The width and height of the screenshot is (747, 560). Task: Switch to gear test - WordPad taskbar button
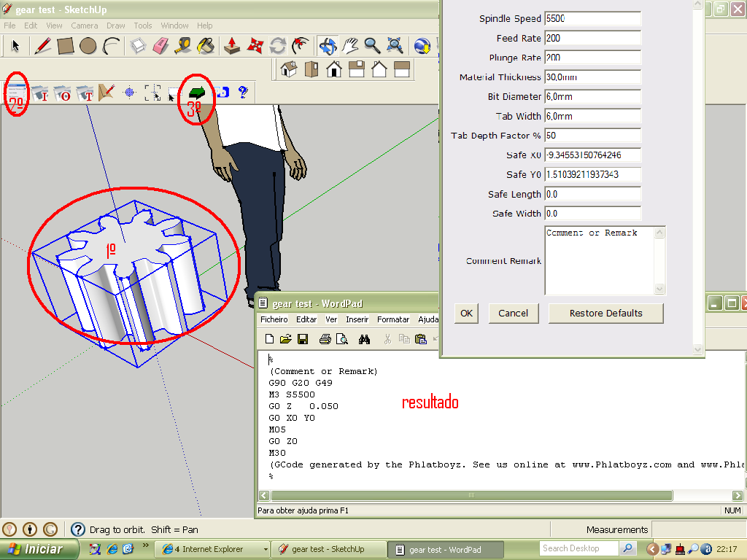(445, 550)
